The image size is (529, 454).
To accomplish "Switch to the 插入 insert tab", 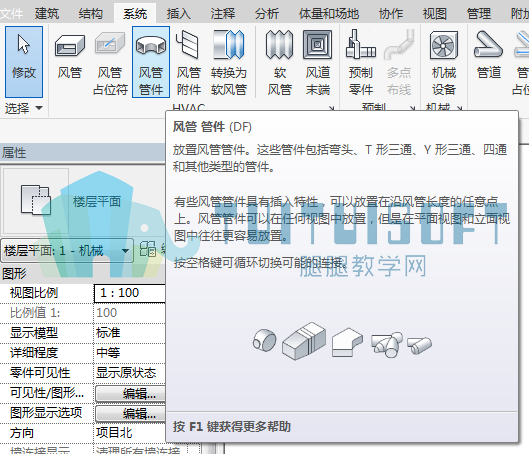I will coord(178,14).
